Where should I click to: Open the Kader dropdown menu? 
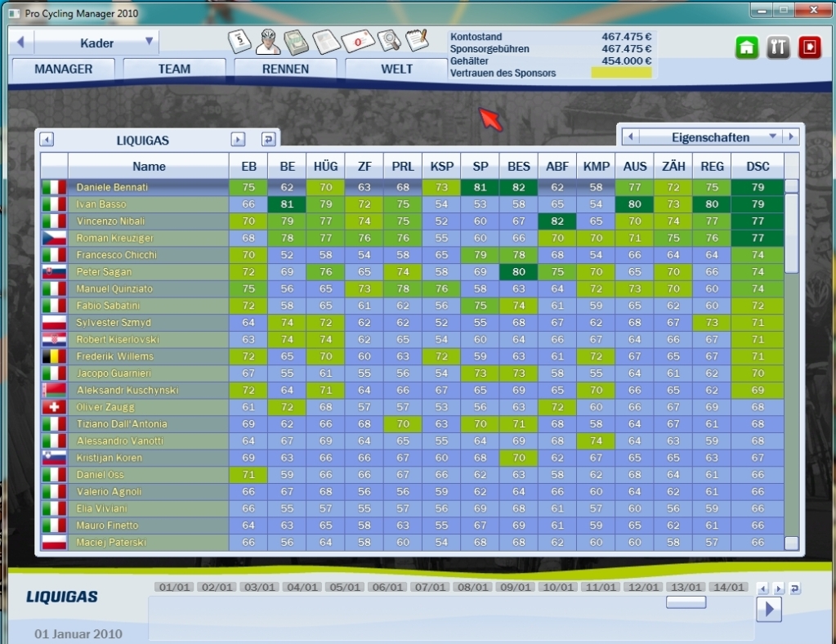149,42
